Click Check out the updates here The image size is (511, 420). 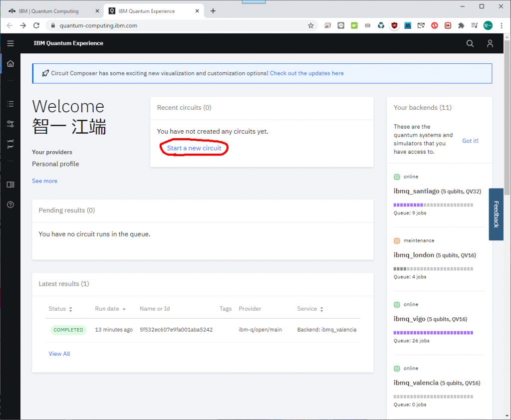click(306, 73)
